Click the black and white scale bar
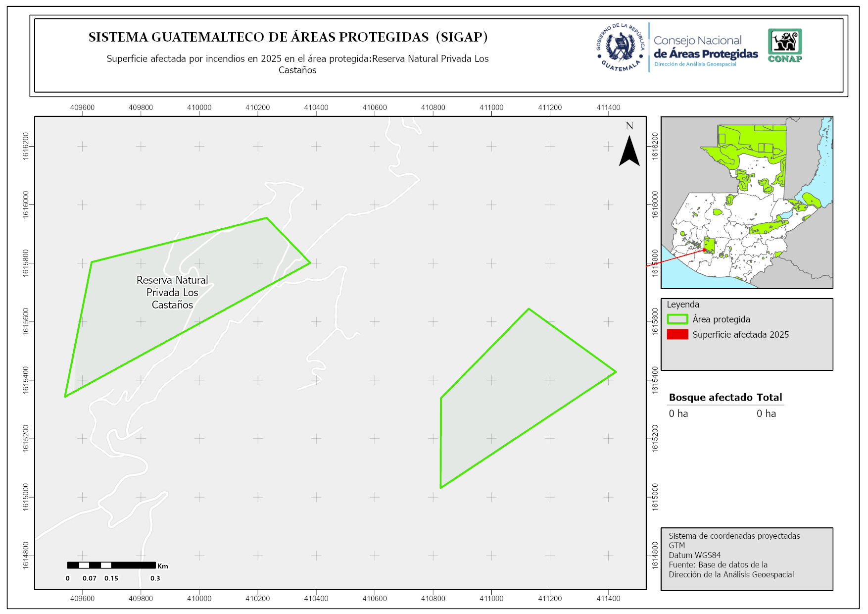868x614 pixels. tap(111, 565)
